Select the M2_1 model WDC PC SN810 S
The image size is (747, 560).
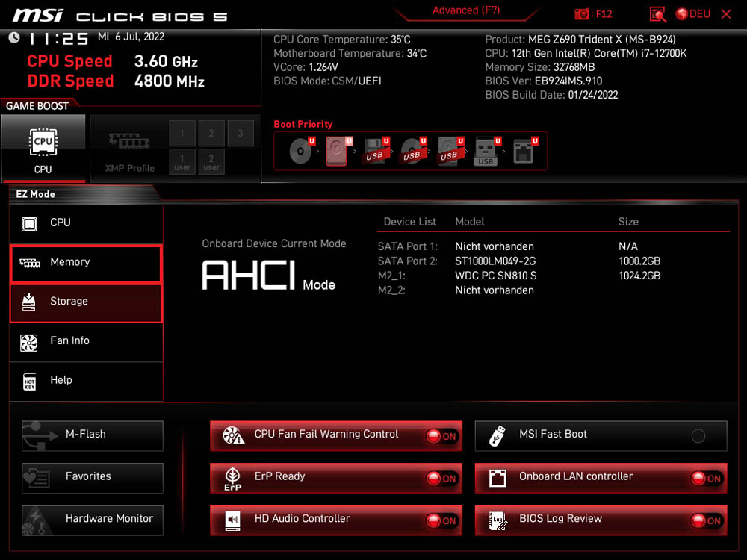click(496, 276)
